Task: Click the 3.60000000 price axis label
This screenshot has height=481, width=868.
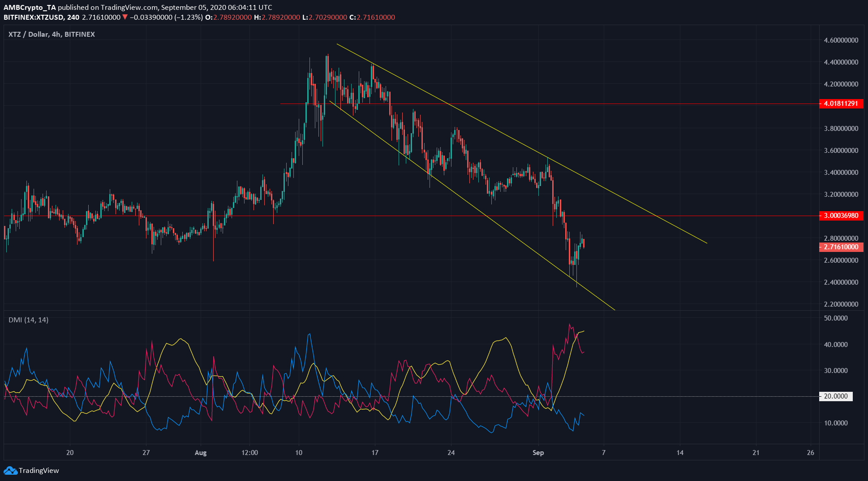Action: point(841,150)
